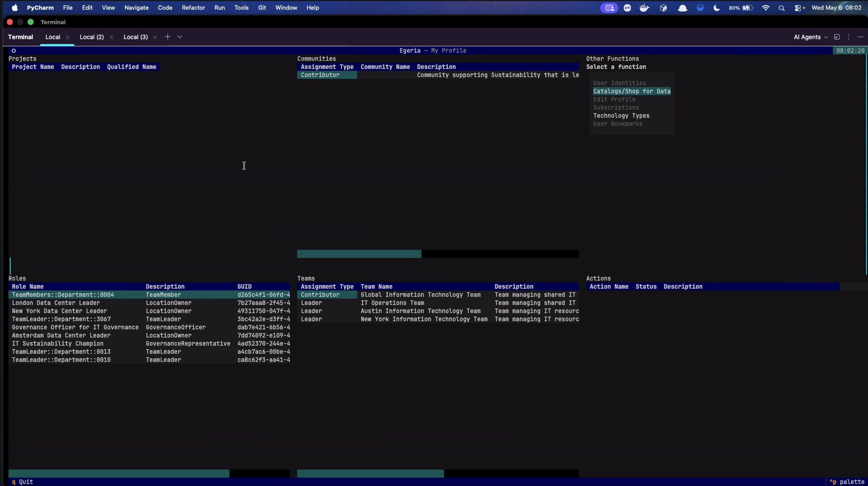868x486 pixels.
Task: Select Catalogs/Shop for Data function
Action: click(x=632, y=91)
